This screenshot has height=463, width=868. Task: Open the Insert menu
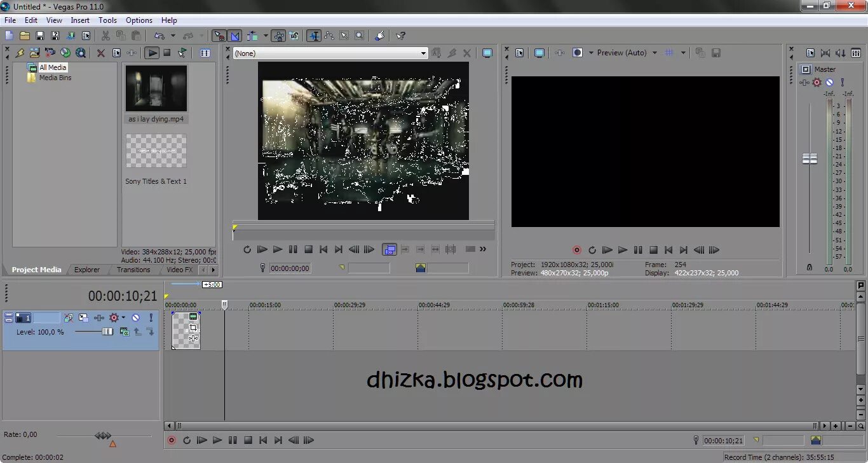click(80, 20)
